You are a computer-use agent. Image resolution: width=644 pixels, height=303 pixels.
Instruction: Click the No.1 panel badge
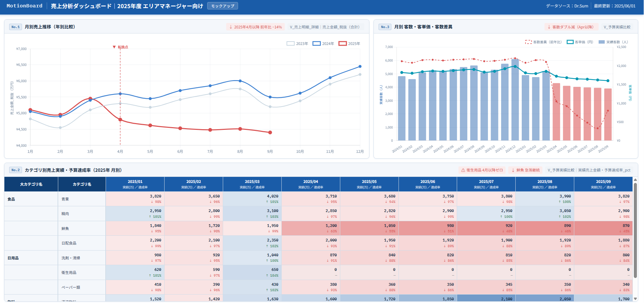click(x=16, y=27)
